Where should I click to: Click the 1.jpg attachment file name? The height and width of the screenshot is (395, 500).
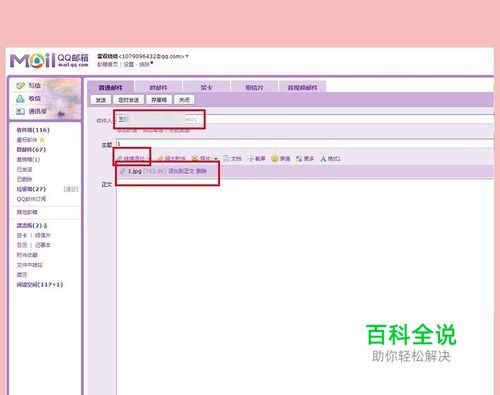tap(135, 171)
